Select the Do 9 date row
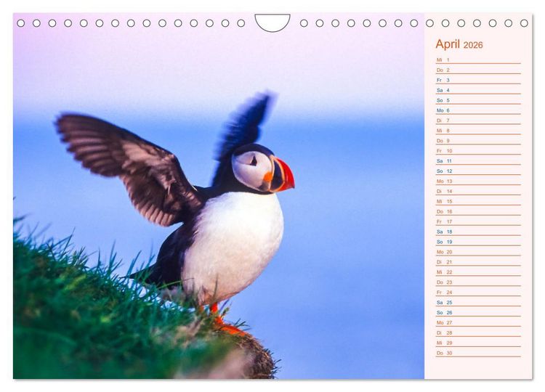 coord(478,141)
